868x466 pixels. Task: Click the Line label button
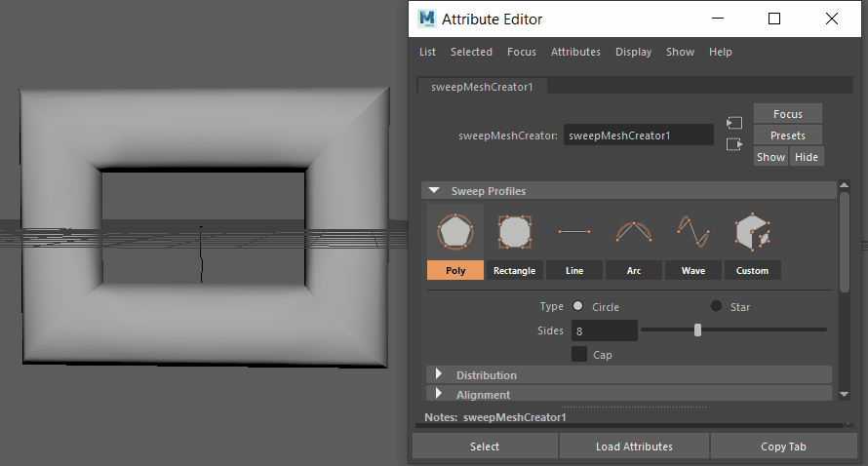(574, 271)
